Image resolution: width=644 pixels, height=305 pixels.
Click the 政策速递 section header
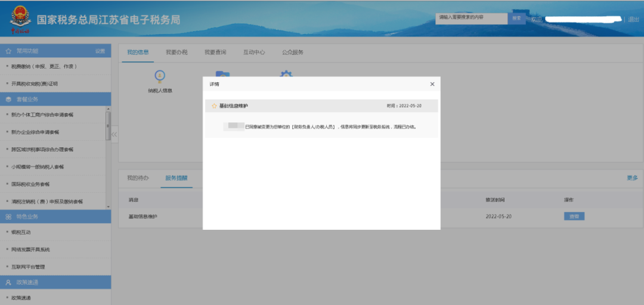coord(55,282)
